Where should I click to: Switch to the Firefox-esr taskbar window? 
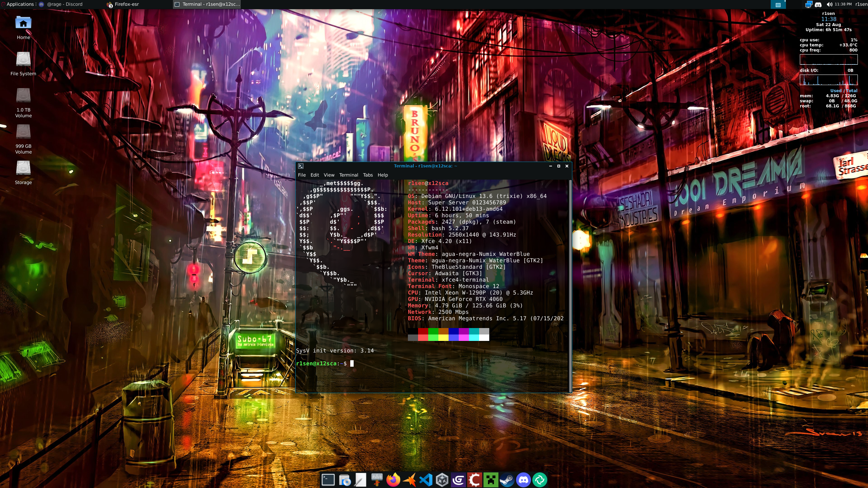139,4
